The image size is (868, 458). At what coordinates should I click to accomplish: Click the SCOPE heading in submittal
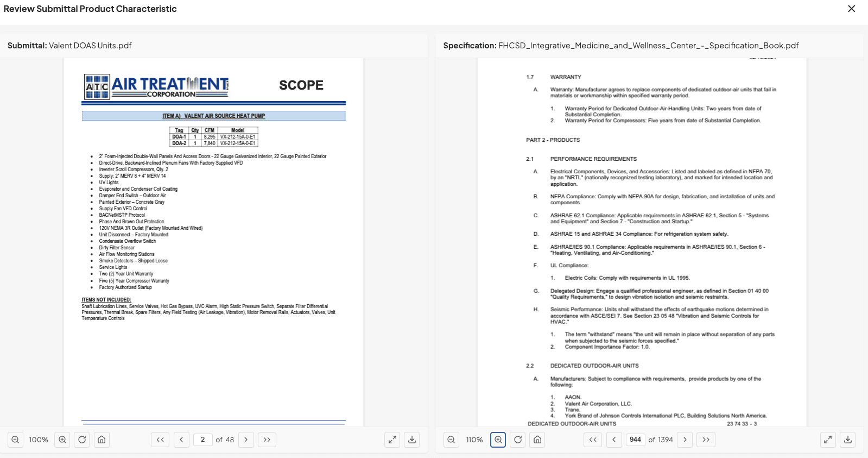(x=301, y=85)
